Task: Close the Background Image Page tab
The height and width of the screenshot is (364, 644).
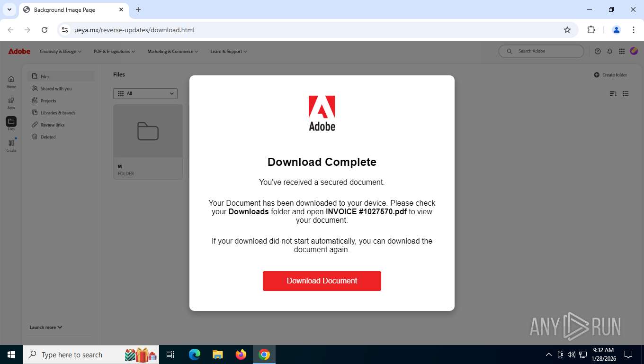Action: pos(121,9)
